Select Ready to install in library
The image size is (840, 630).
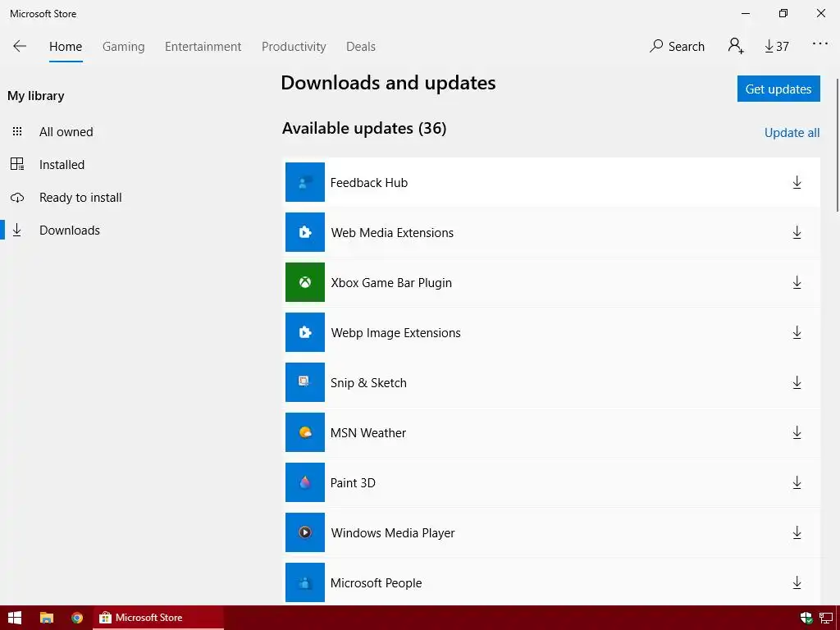tap(80, 198)
